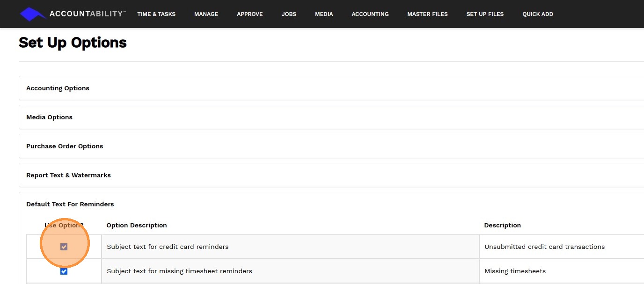Expand the Accounting Options section
This screenshot has width=644, height=284.
click(58, 88)
